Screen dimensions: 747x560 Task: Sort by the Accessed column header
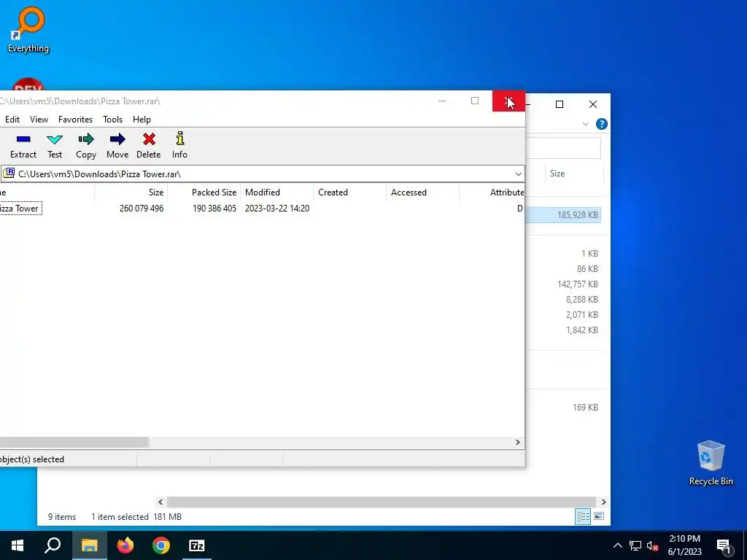(x=422, y=192)
